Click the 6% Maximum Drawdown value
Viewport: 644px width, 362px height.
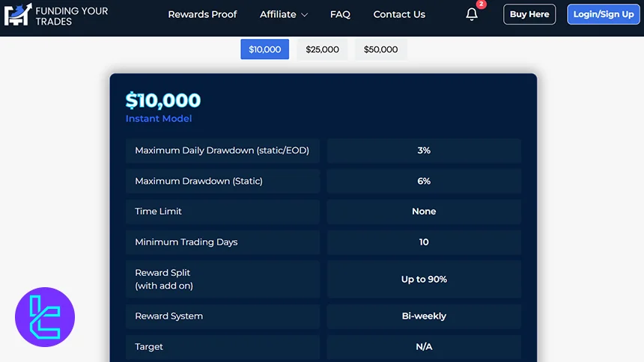(x=424, y=181)
